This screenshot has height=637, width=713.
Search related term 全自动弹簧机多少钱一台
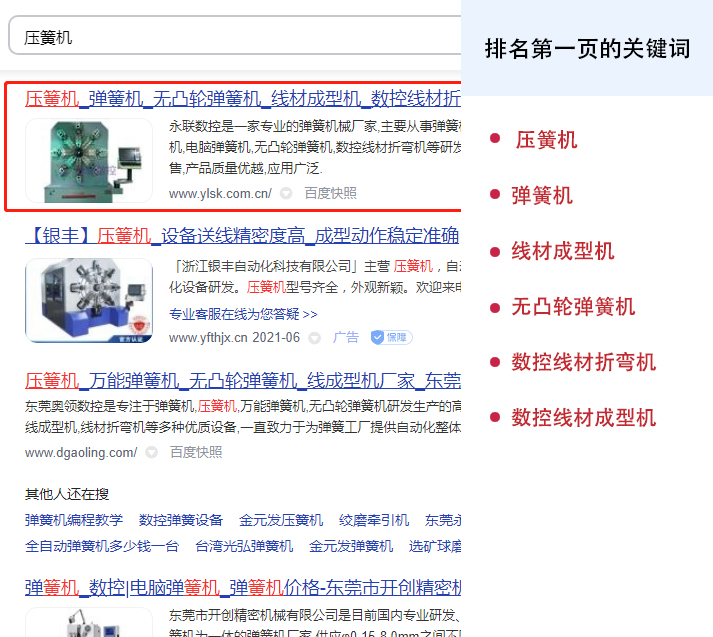pyautogui.click(x=102, y=546)
